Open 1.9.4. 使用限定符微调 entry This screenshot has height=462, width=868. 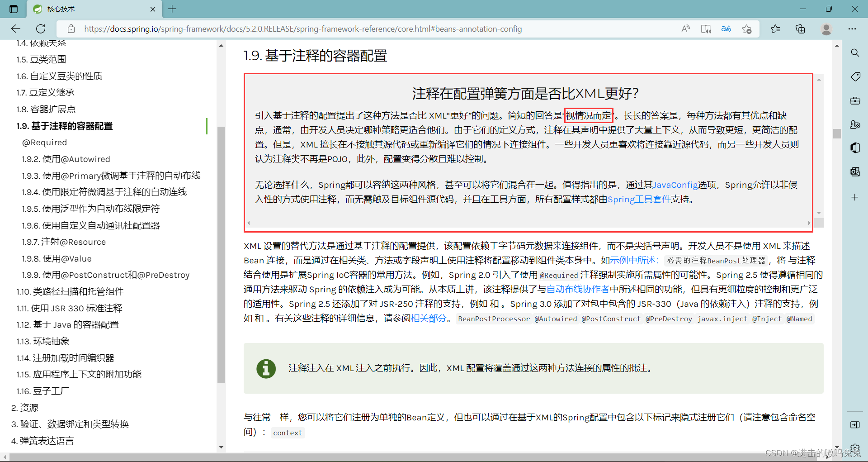tap(104, 192)
